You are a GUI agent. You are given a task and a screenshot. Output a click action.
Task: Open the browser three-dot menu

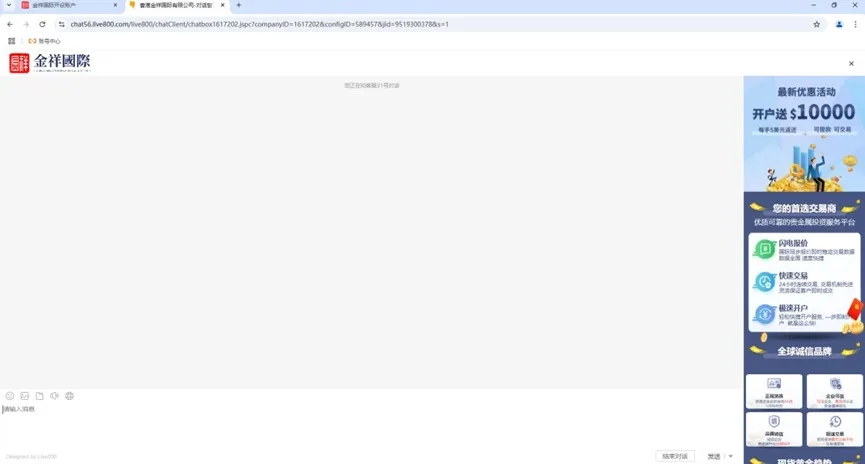pyautogui.click(x=856, y=24)
